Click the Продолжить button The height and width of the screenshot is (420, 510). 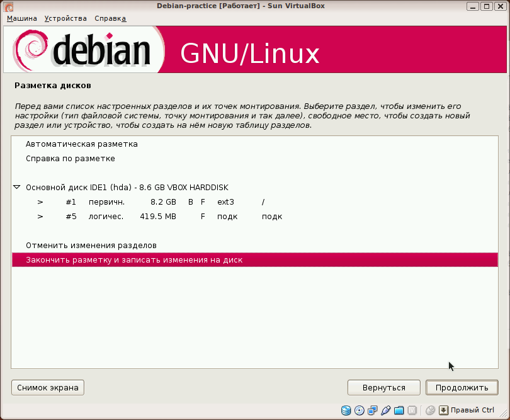[x=462, y=388]
